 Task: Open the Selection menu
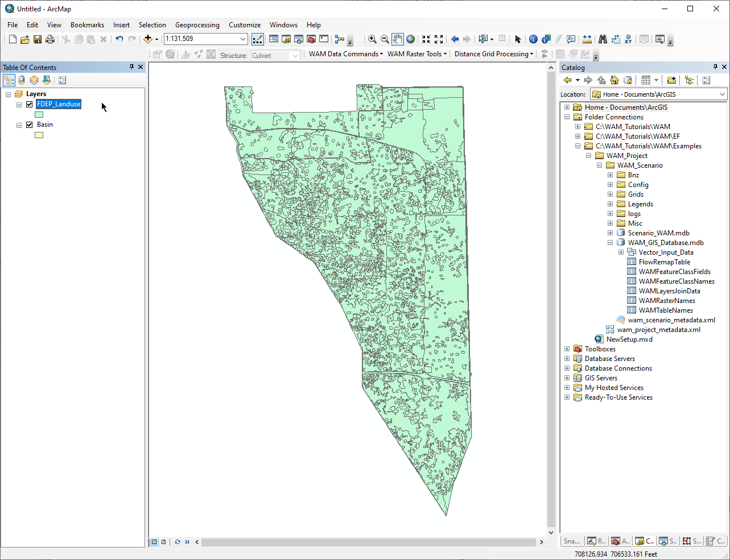(152, 25)
